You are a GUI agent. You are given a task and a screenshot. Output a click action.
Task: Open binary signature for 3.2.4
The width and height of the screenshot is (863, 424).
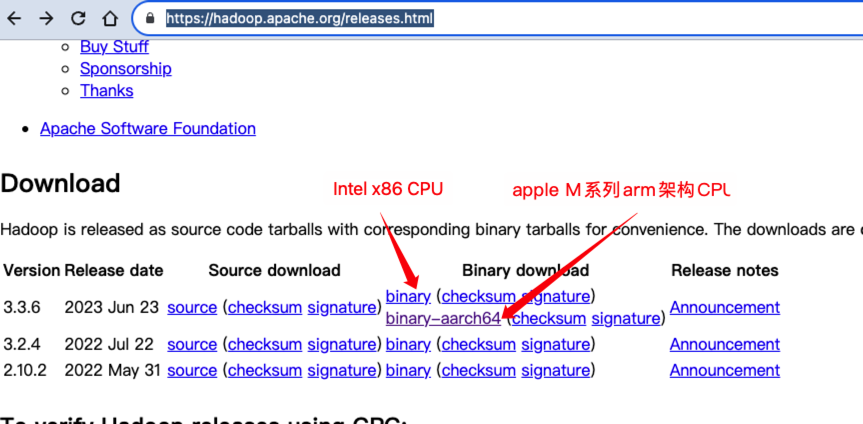click(555, 345)
